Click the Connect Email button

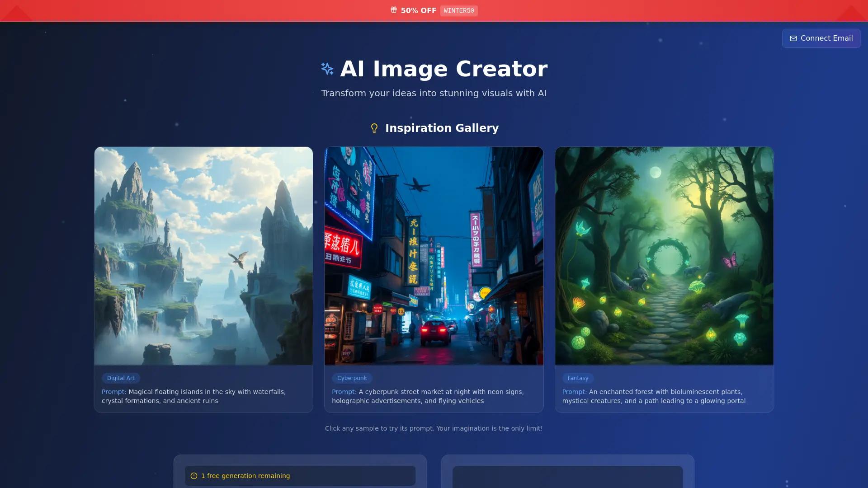821,38
